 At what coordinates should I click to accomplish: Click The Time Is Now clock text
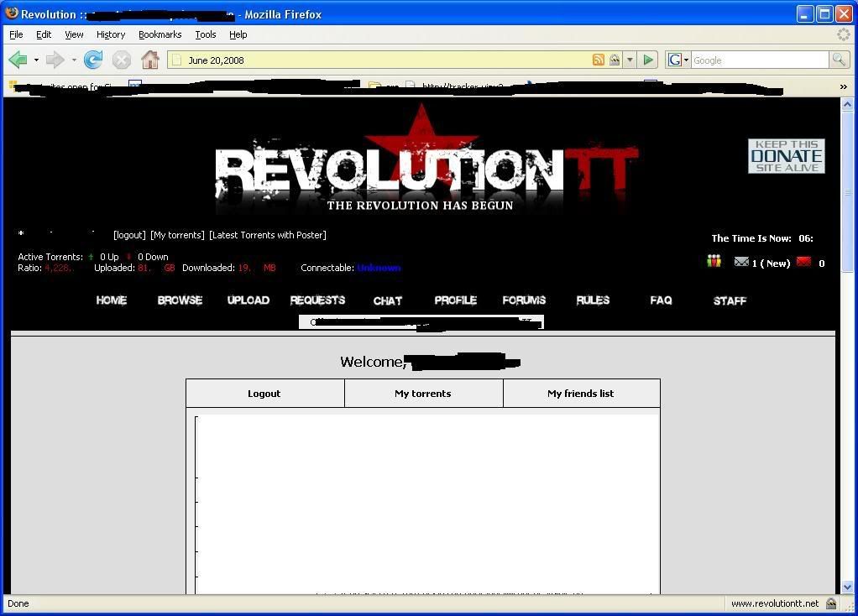click(762, 238)
